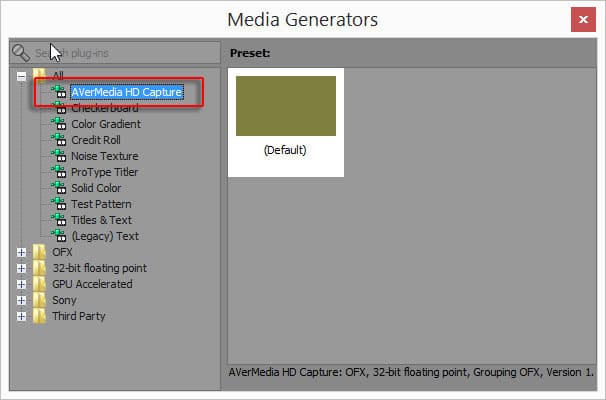The image size is (606, 400).
Task: Click the Checkerboard generator icon
Action: (59, 108)
